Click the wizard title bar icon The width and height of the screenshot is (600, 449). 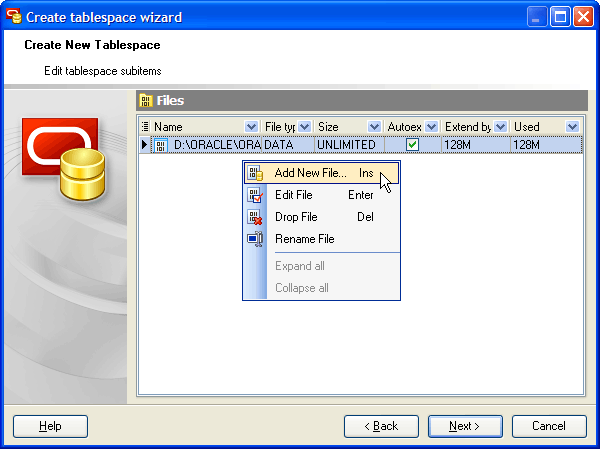click(14, 17)
